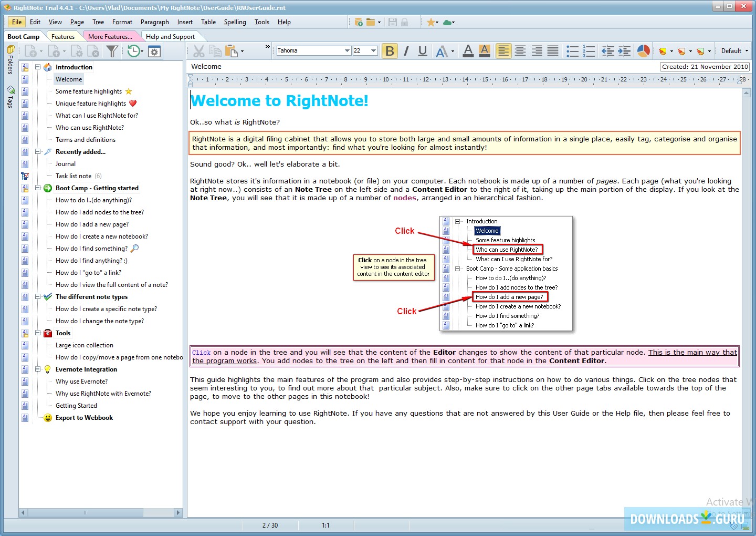The image size is (756, 536).
Task: Toggle underline formatting
Action: (422, 51)
